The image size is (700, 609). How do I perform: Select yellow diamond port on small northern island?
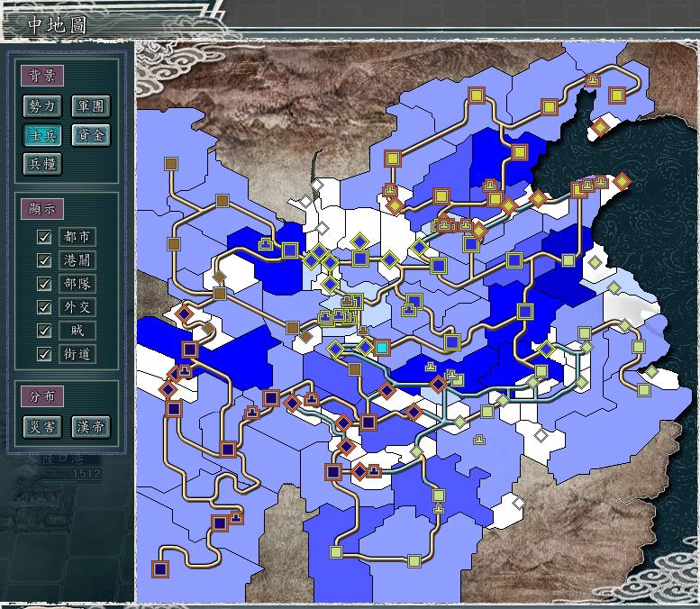click(600, 128)
